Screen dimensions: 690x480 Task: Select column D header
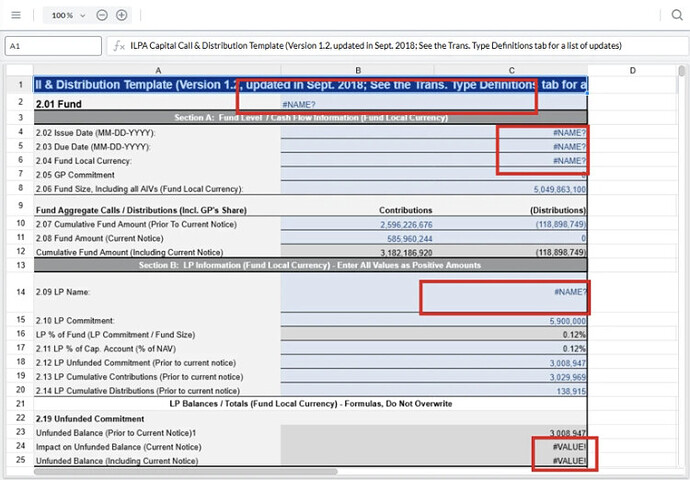pos(632,70)
